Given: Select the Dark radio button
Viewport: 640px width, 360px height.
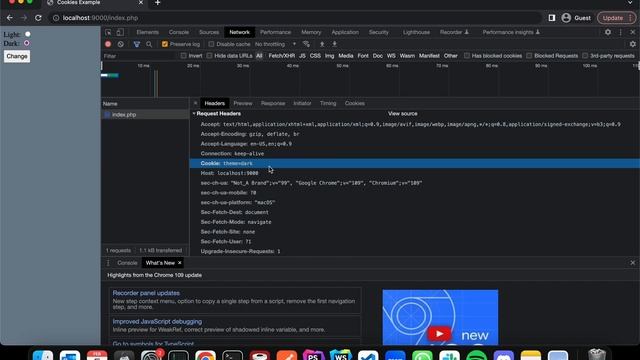Looking at the screenshot, I should pyautogui.click(x=27, y=43).
